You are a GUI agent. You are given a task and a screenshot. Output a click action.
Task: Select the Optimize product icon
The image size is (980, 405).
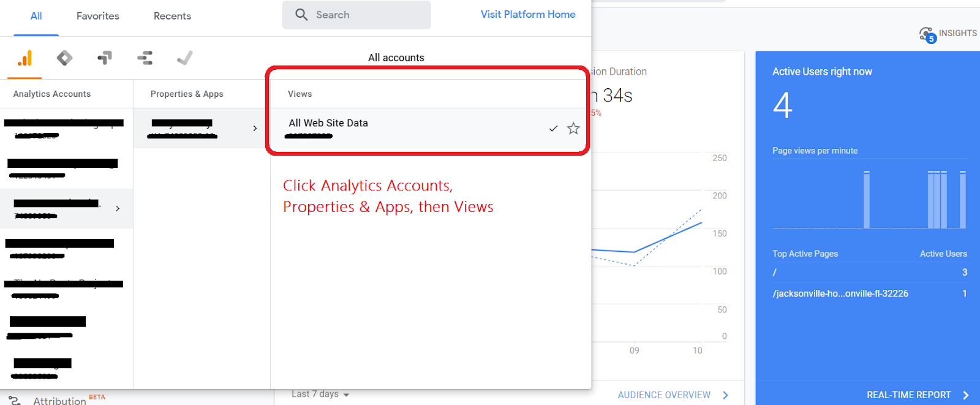pos(105,58)
